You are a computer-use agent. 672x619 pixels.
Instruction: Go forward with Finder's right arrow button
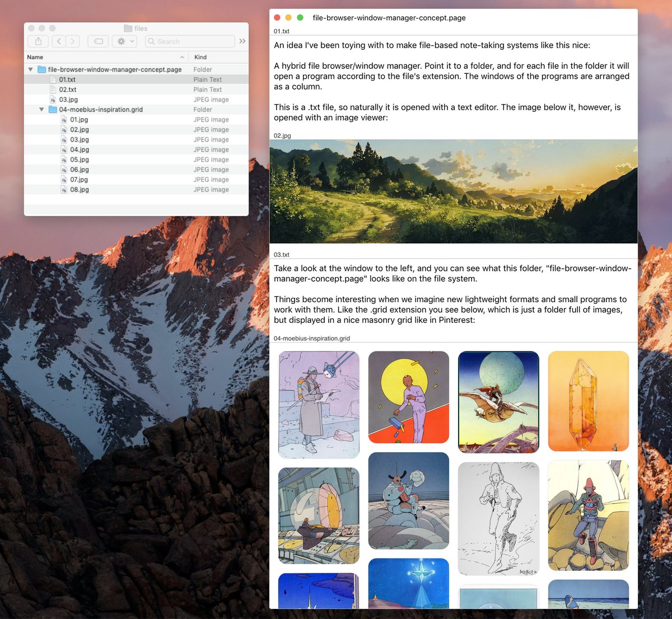(x=73, y=41)
